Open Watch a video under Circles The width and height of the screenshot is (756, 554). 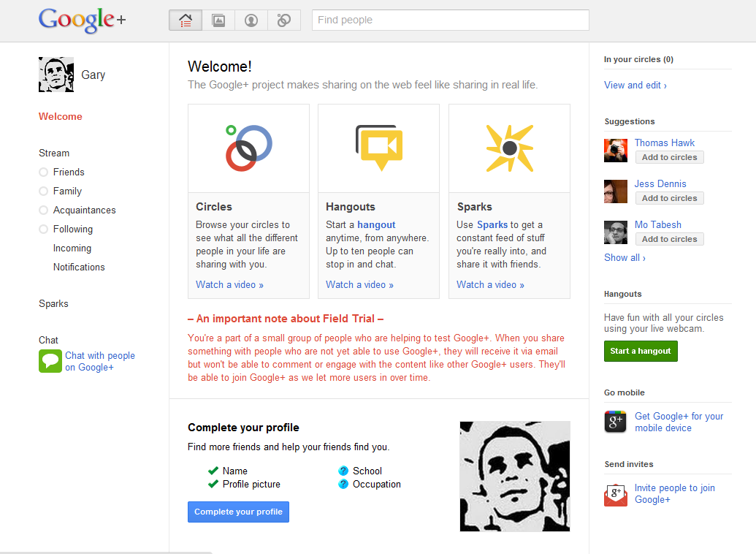pos(229,284)
